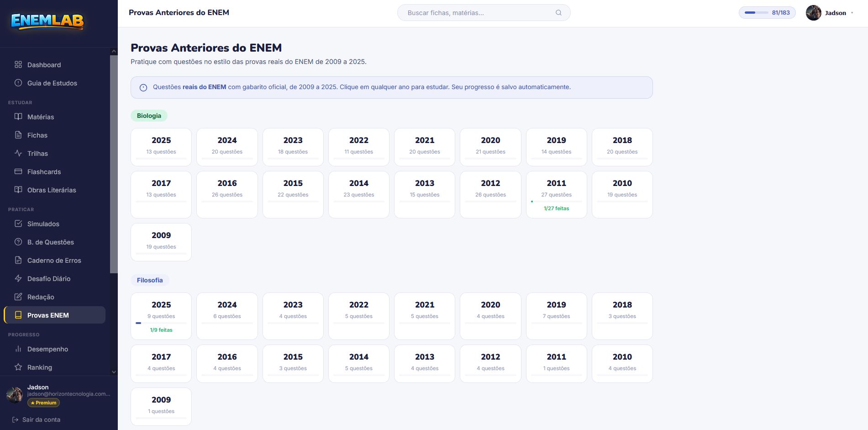Open Filosofia 2011 card with 1 questões
This screenshot has height=430, width=868.
click(556, 364)
